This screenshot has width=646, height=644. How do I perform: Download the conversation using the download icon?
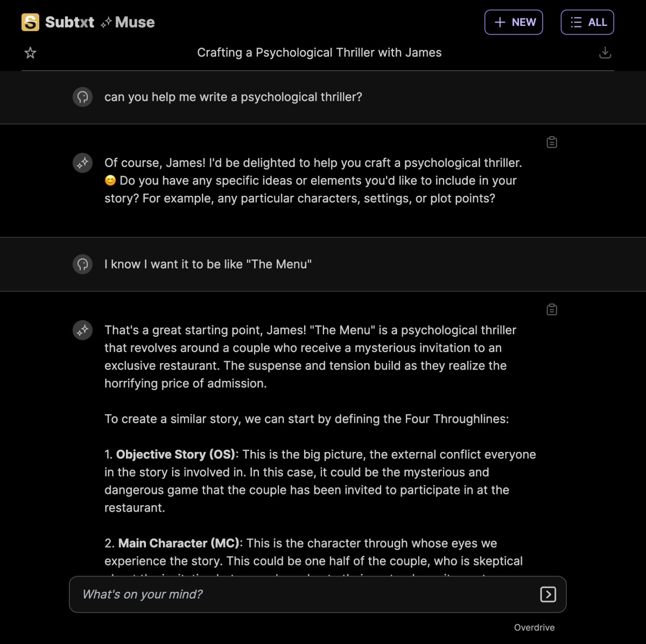[x=605, y=53]
